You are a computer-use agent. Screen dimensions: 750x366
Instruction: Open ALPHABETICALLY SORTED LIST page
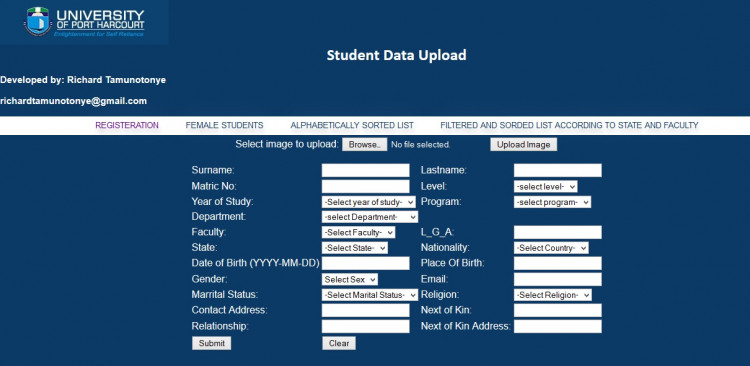(x=352, y=125)
